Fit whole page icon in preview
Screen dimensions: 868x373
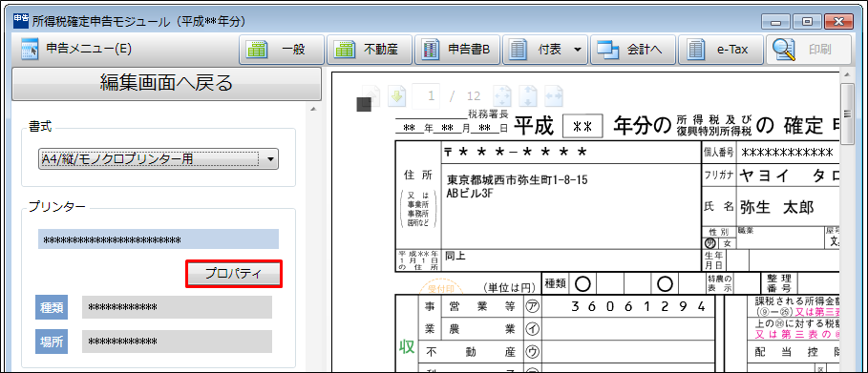[x=501, y=95]
